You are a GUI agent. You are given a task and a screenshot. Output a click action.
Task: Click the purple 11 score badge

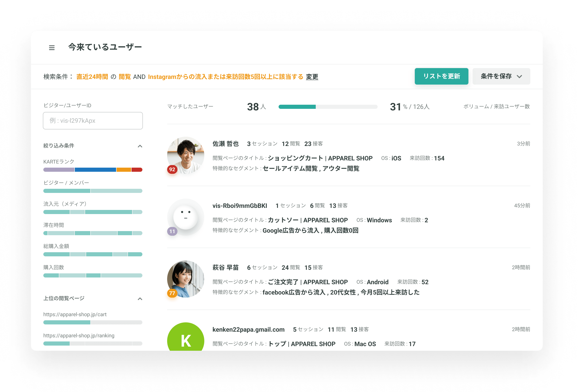pos(172,231)
